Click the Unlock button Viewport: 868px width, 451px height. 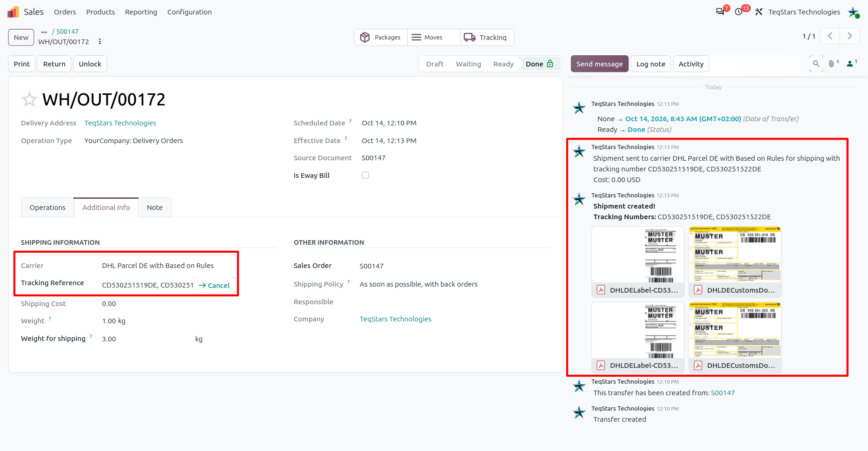90,64
